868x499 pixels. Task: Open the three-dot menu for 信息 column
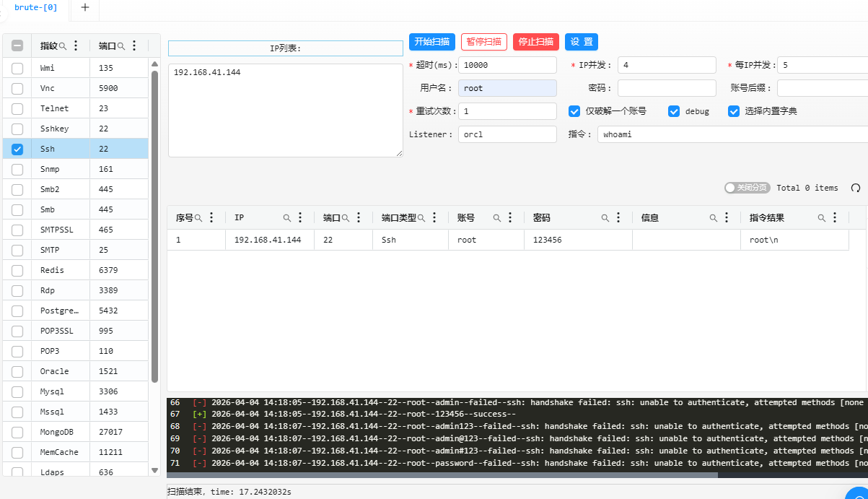point(727,217)
